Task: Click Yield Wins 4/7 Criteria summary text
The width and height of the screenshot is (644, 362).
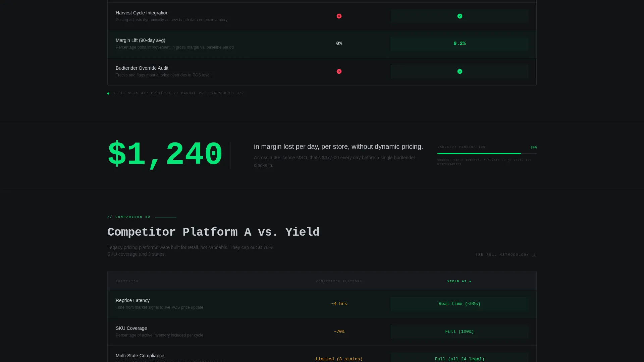Action: (179, 93)
